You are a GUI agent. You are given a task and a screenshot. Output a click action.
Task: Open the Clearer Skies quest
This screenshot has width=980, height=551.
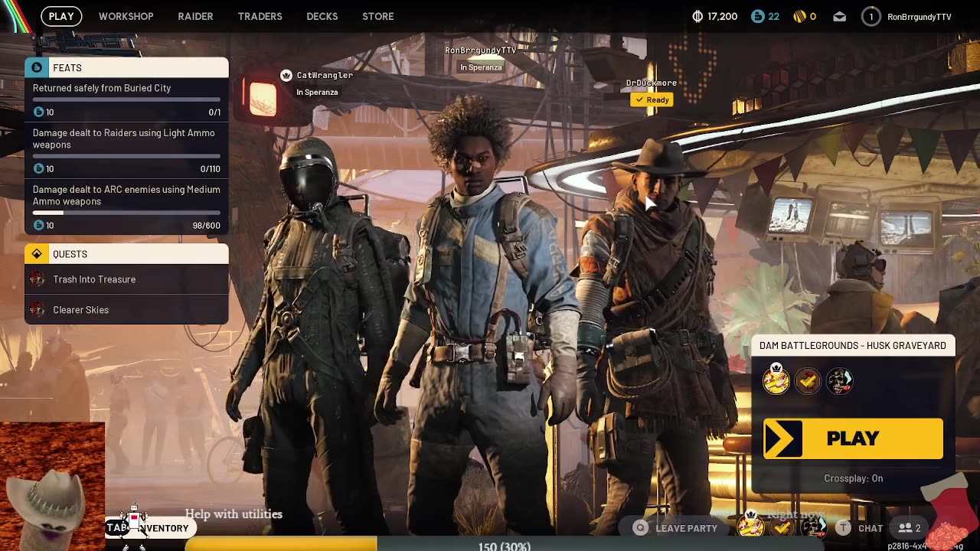[126, 310]
